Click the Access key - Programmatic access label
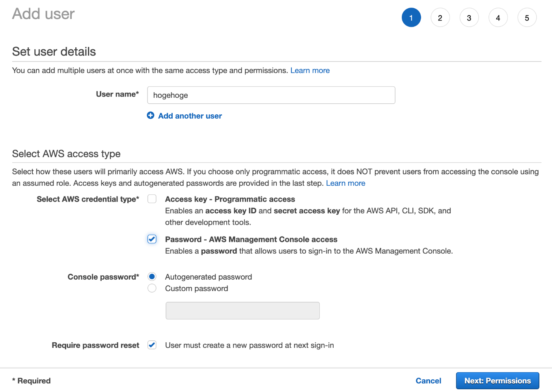552x392 pixels. (x=230, y=199)
